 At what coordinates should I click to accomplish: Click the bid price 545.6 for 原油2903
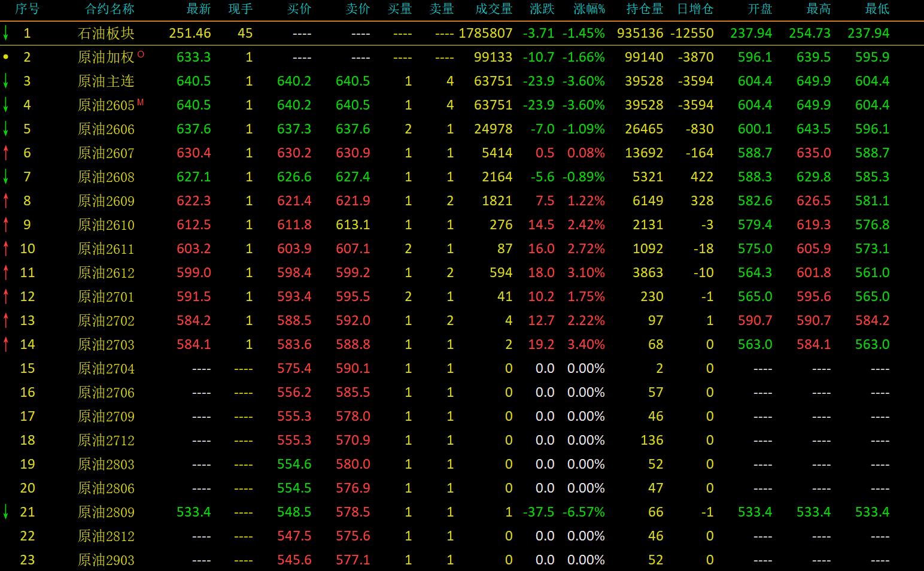click(x=294, y=560)
